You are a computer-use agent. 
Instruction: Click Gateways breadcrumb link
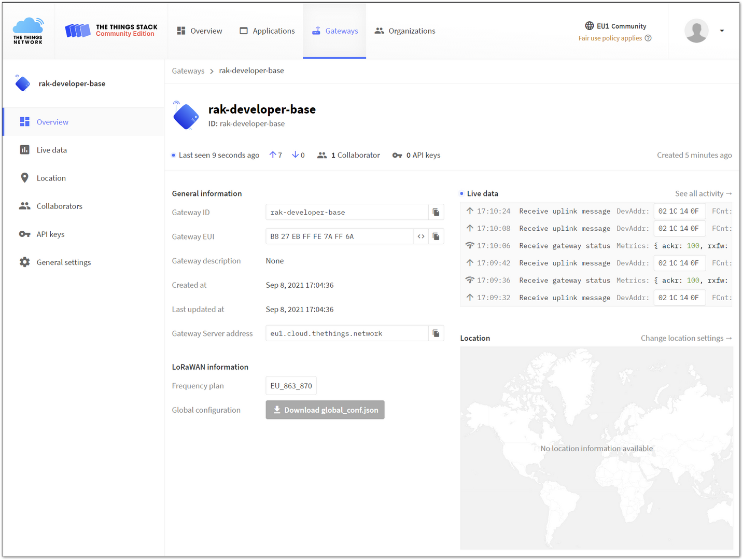tap(188, 71)
